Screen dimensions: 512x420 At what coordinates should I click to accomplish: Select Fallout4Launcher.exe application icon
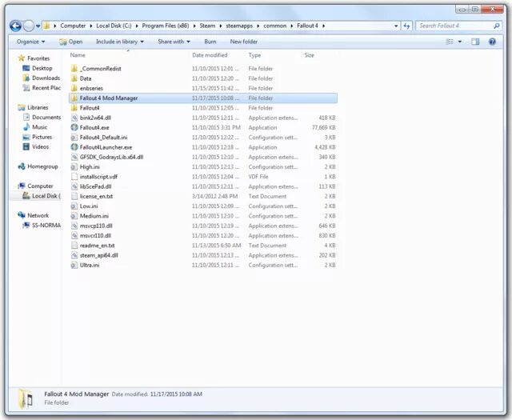pyautogui.click(x=74, y=147)
